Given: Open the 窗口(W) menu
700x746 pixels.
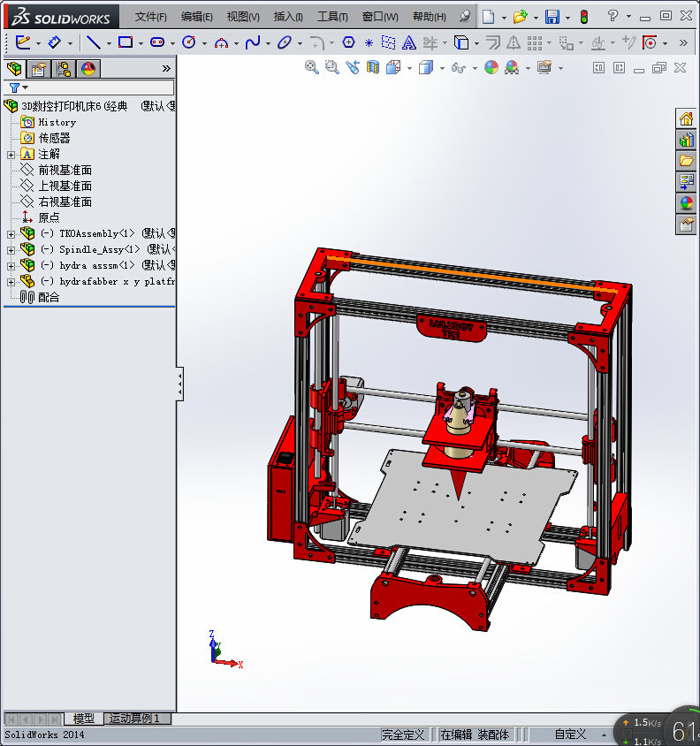Looking at the screenshot, I should point(380,17).
